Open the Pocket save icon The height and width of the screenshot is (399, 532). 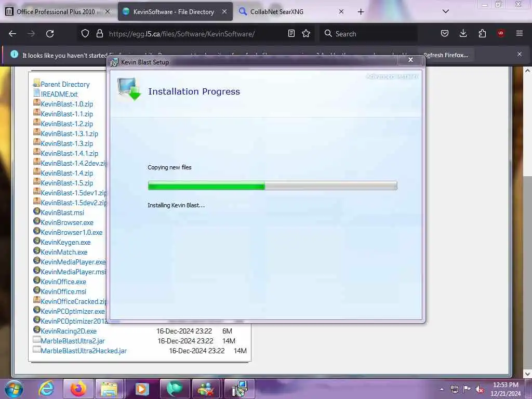tap(445, 33)
